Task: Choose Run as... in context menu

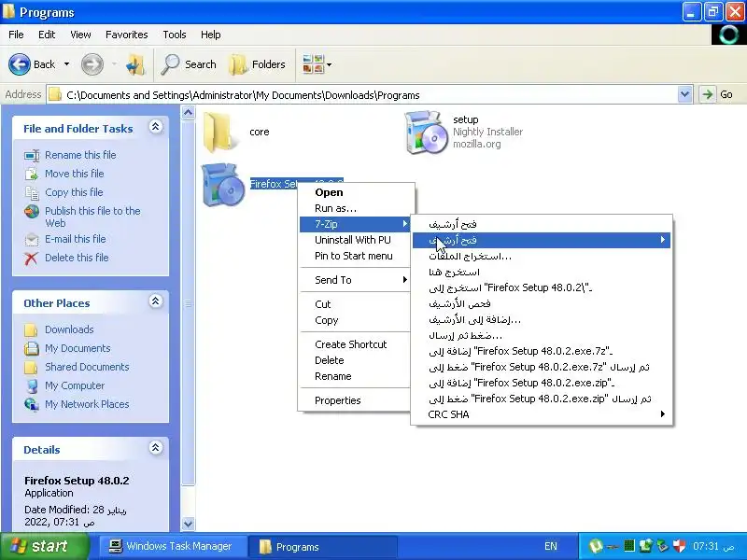Action: click(355, 208)
